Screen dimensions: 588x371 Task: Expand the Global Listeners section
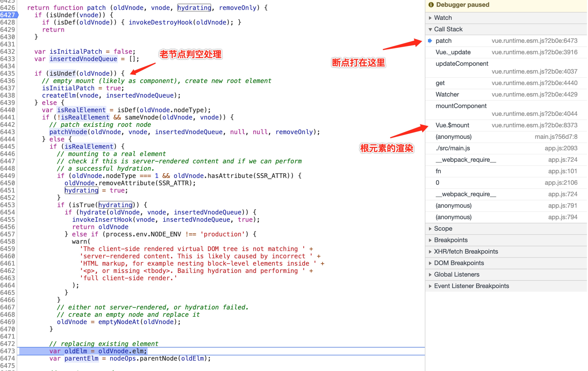click(x=456, y=274)
